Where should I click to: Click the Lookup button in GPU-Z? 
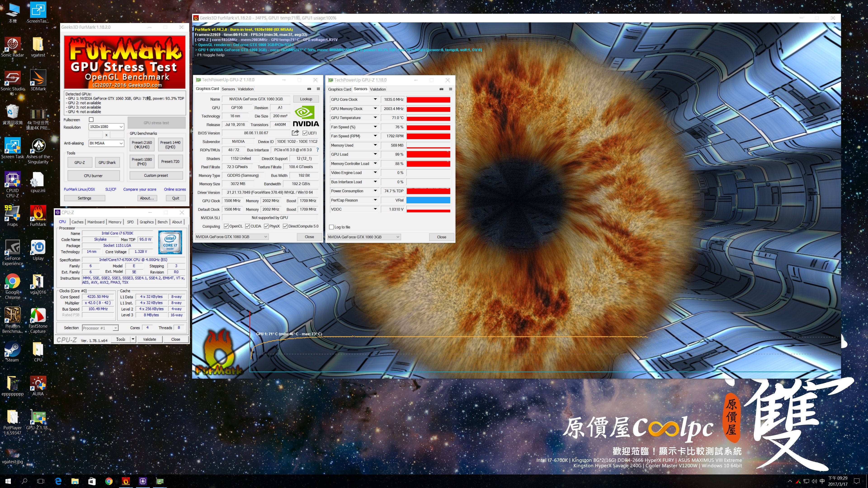306,99
